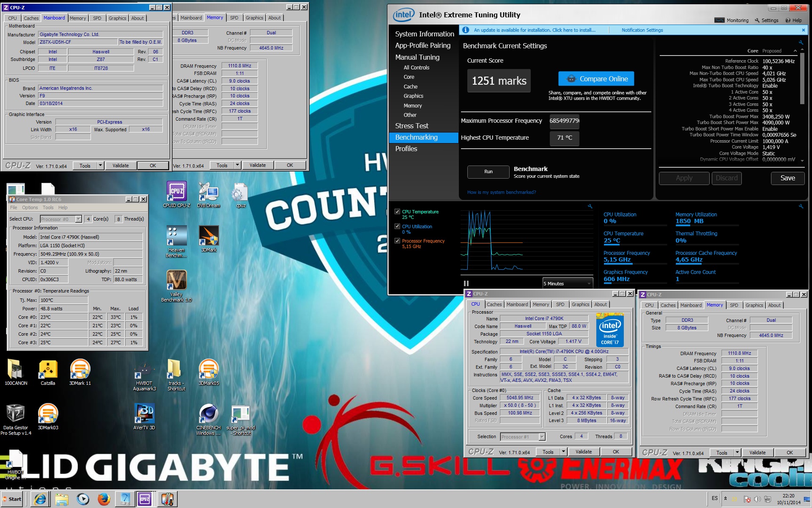Launch the 3DMark05 desktop shortcut
Image resolution: width=812 pixels, height=508 pixels.
(x=208, y=372)
